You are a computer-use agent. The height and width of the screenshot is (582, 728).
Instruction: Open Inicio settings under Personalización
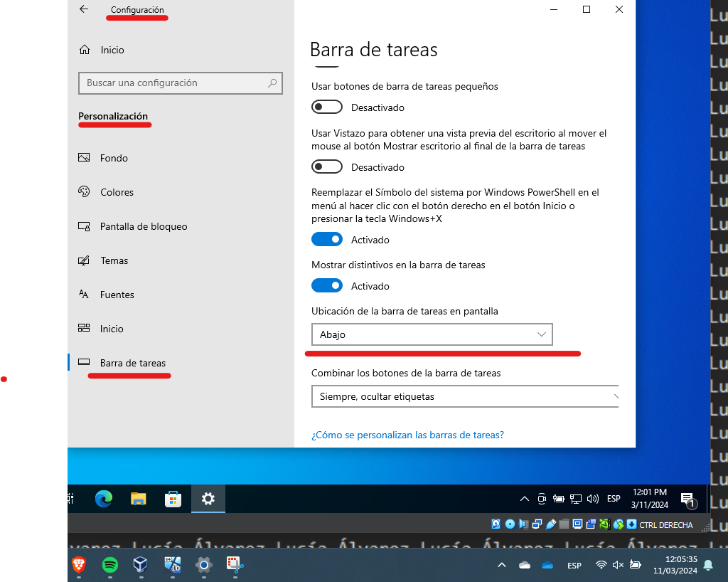[112, 329]
